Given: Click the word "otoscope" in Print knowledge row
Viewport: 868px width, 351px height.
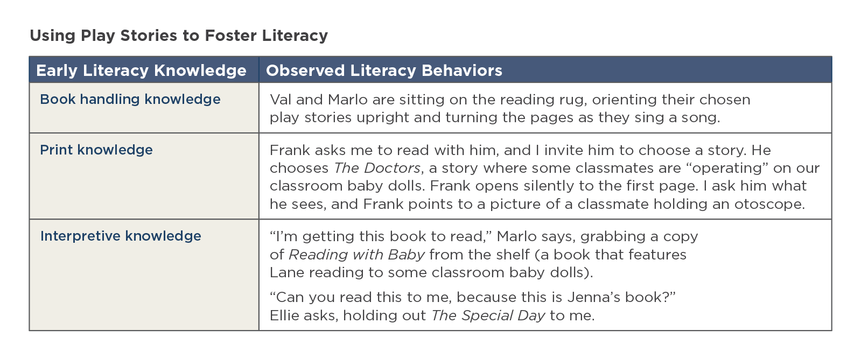Looking at the screenshot, I should pyautogui.click(x=773, y=204).
